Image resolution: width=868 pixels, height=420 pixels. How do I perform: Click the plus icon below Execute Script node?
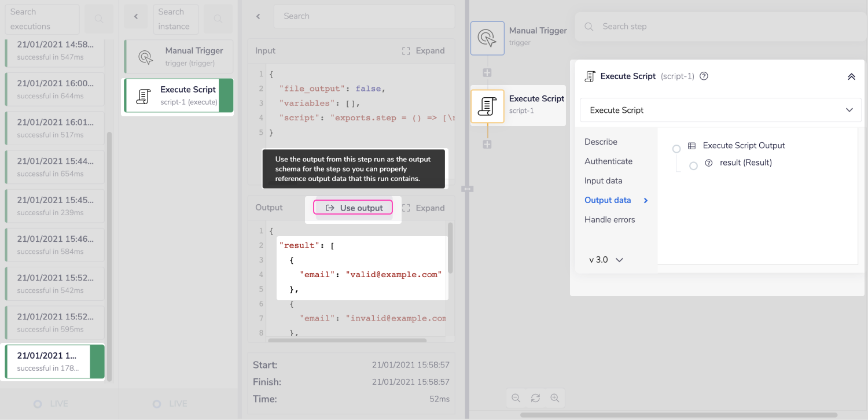point(487,144)
